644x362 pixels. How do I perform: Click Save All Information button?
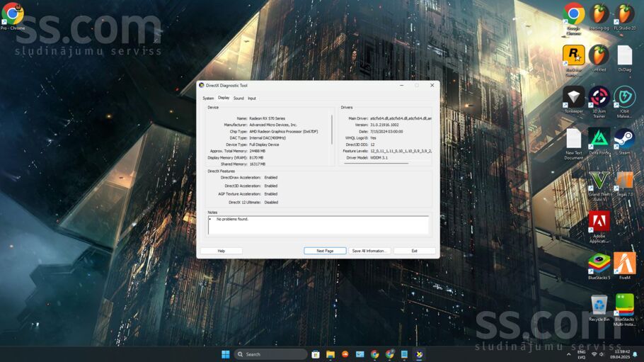coord(369,251)
